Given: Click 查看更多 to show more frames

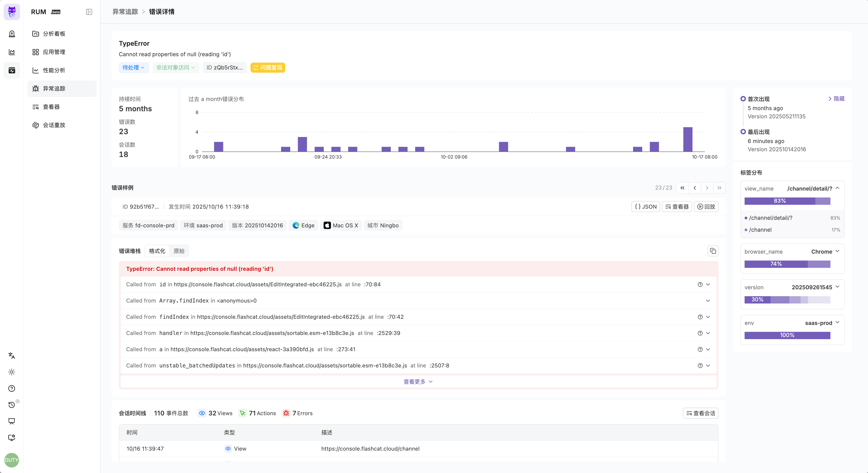Looking at the screenshot, I should pos(418,382).
